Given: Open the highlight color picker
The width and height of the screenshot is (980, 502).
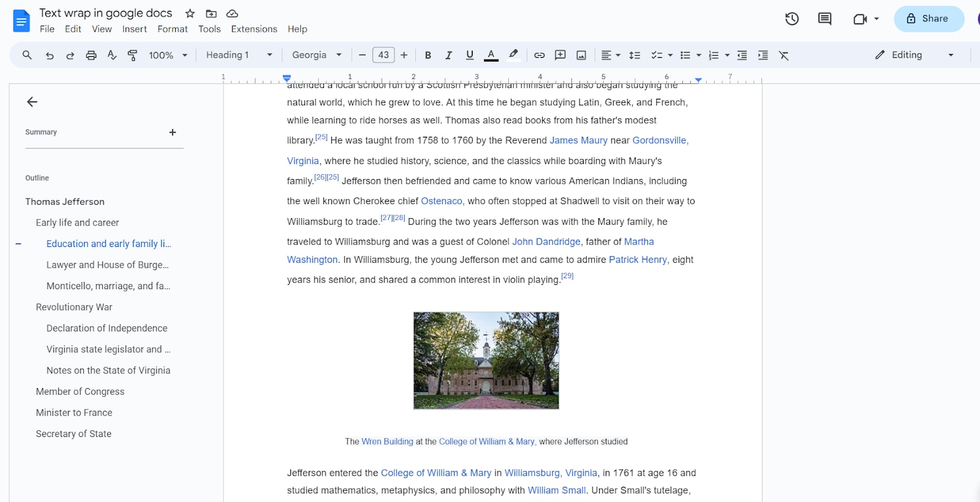Looking at the screenshot, I should coord(513,55).
